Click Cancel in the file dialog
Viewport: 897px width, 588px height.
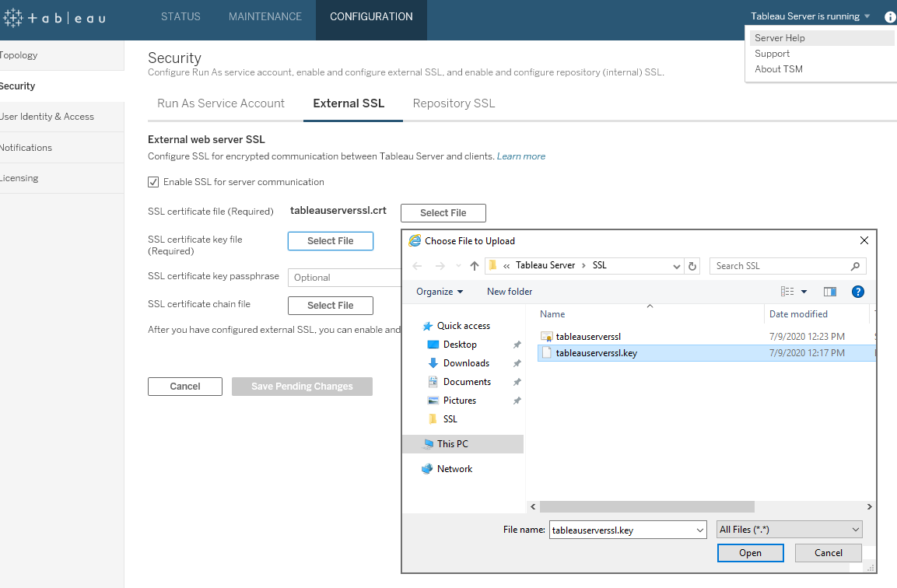point(828,552)
